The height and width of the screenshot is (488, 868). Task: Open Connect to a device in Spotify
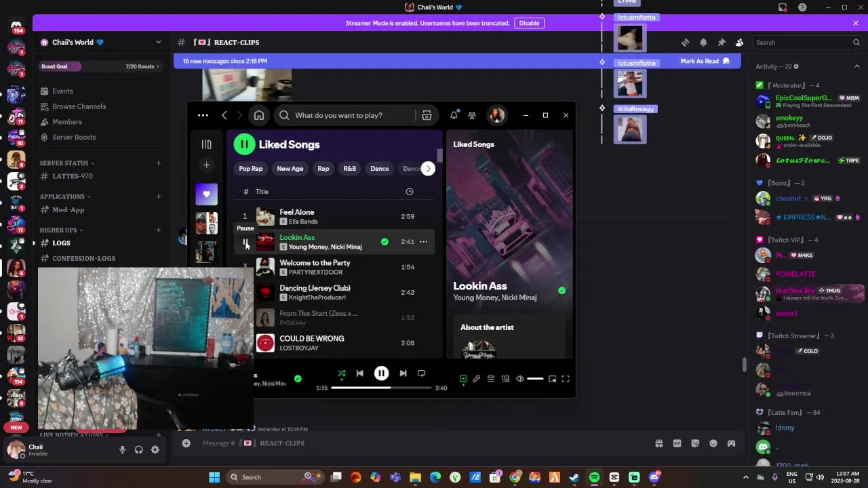(x=505, y=379)
